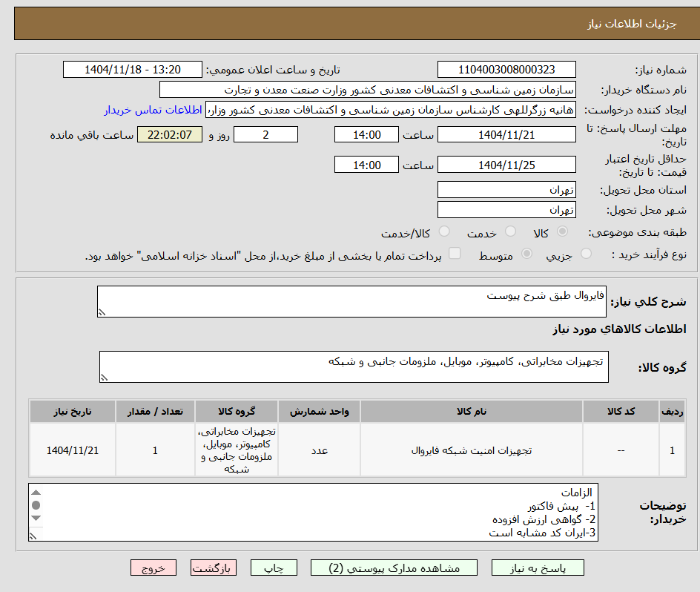The image size is (700, 592).
Task: Click the announcement date field 1404/11/18 - 13:20
Action: click(x=133, y=70)
